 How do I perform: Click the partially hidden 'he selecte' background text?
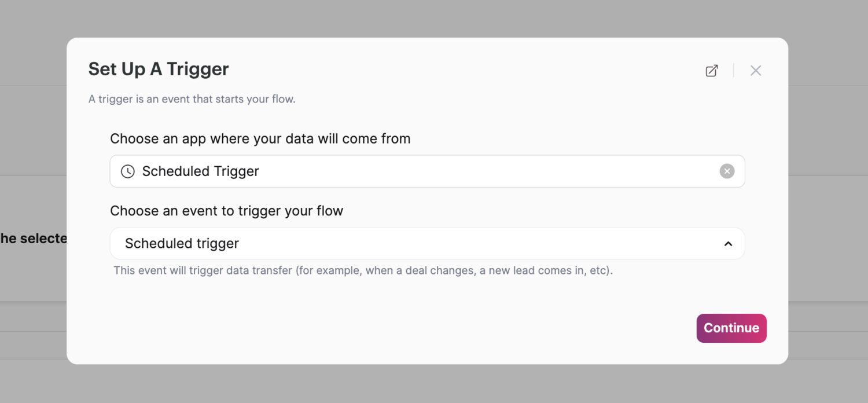[x=33, y=239]
